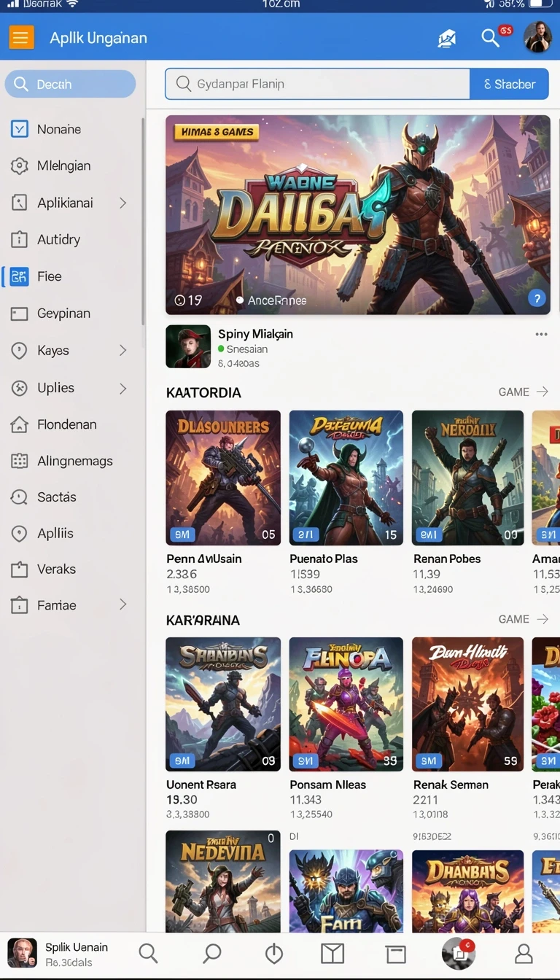Click the header search magnifier icon

[x=491, y=38]
